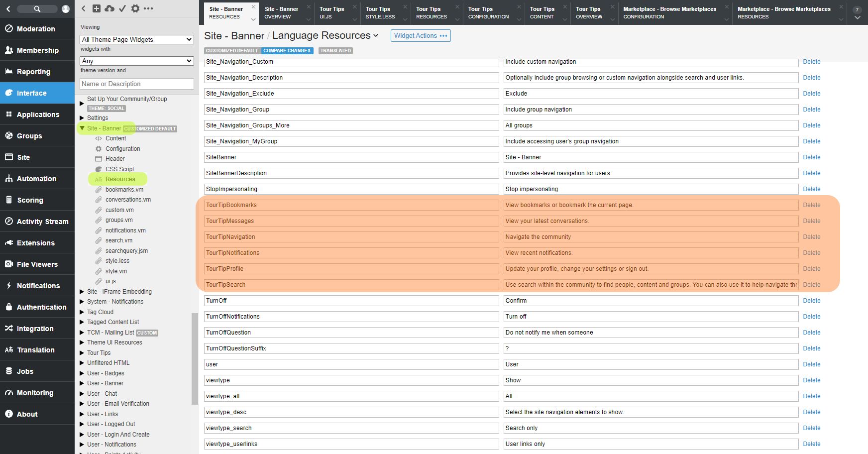Open the Resources item under Site - Banner

(x=120, y=179)
